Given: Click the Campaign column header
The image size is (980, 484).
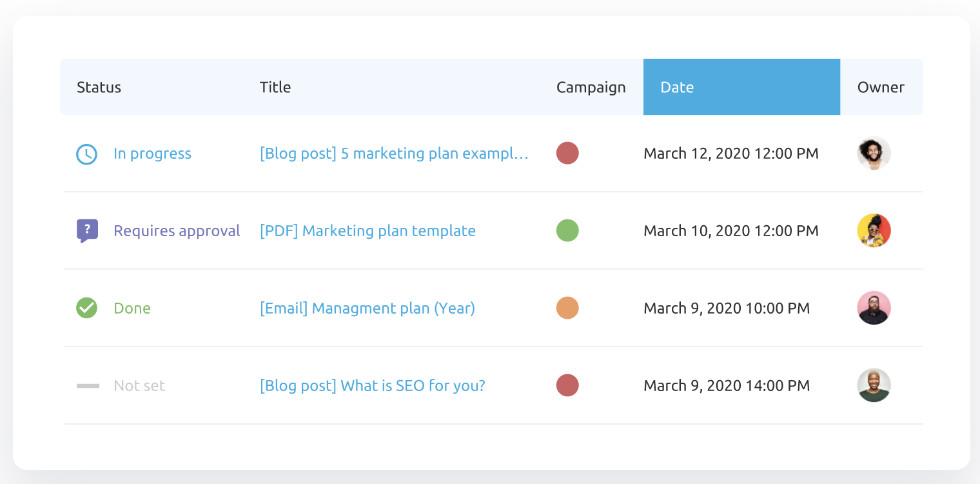Looking at the screenshot, I should [x=591, y=87].
